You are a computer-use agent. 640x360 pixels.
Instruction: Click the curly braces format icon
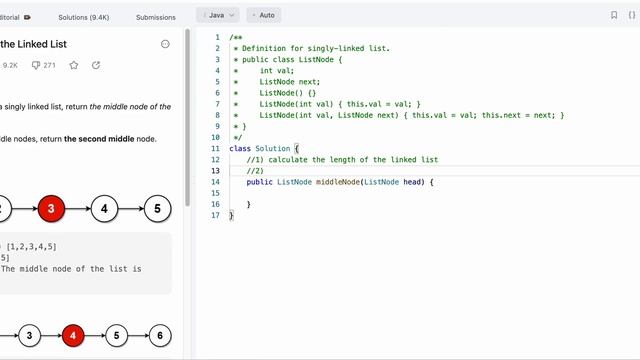click(x=632, y=15)
